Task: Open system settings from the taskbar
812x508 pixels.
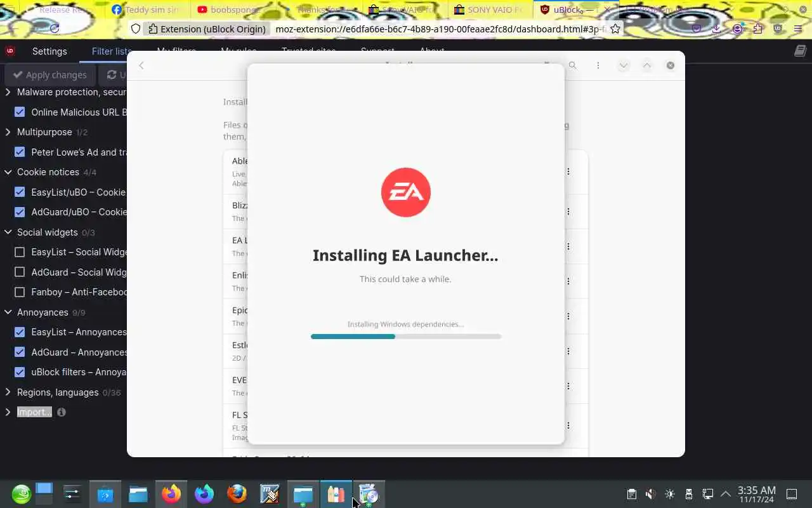Action: tap(72, 493)
